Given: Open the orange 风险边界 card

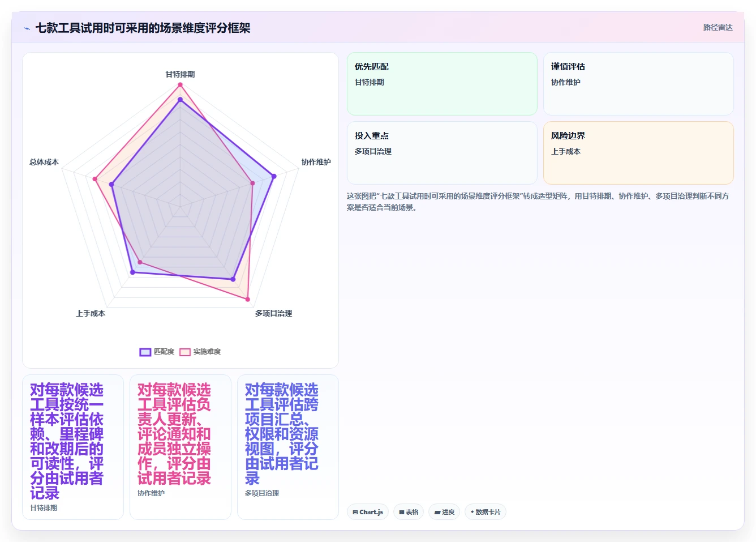Looking at the screenshot, I should tap(638, 153).
